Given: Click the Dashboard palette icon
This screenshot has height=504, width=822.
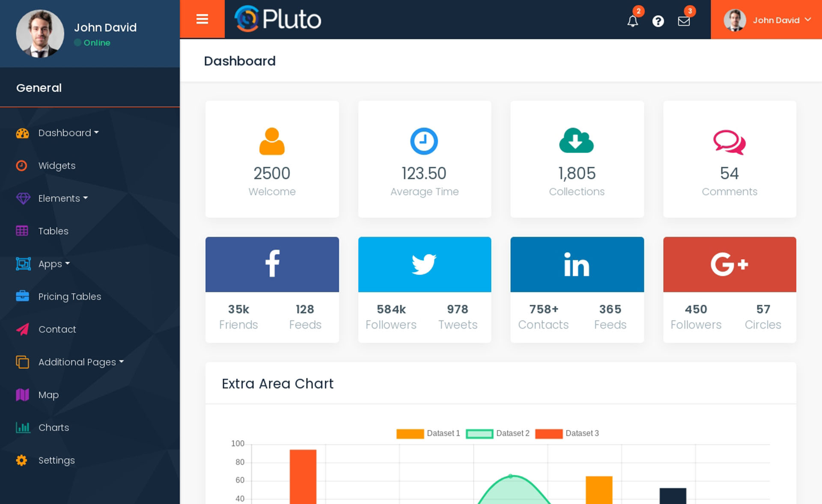Looking at the screenshot, I should tap(22, 133).
